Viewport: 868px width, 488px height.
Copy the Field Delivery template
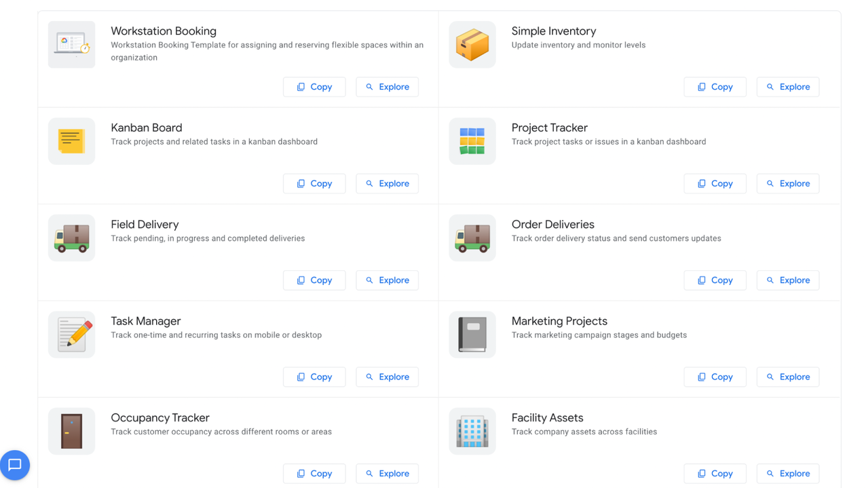[x=314, y=280]
